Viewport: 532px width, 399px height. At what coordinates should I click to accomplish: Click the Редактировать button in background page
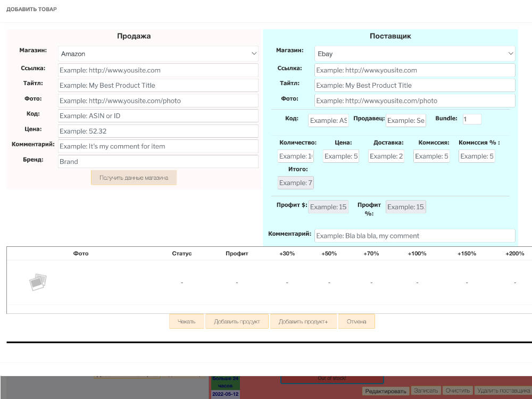[x=386, y=391]
